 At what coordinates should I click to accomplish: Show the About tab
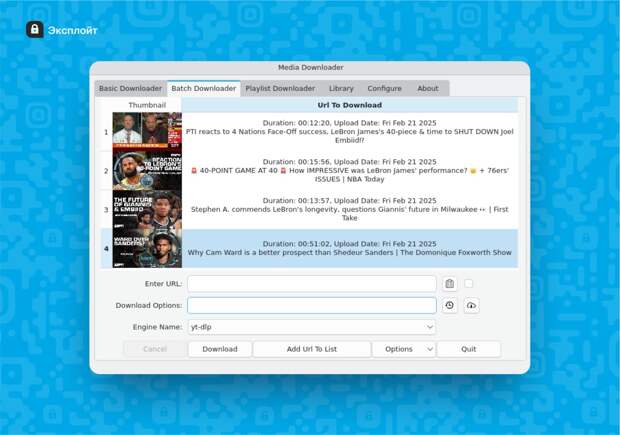[428, 89]
